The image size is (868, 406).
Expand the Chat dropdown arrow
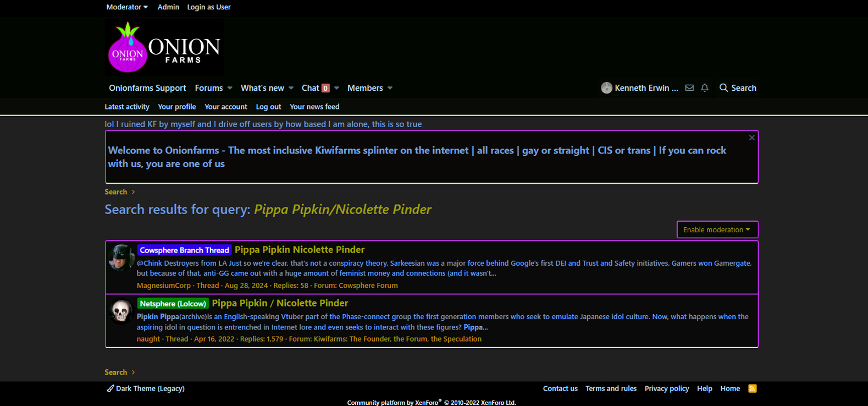click(x=336, y=88)
